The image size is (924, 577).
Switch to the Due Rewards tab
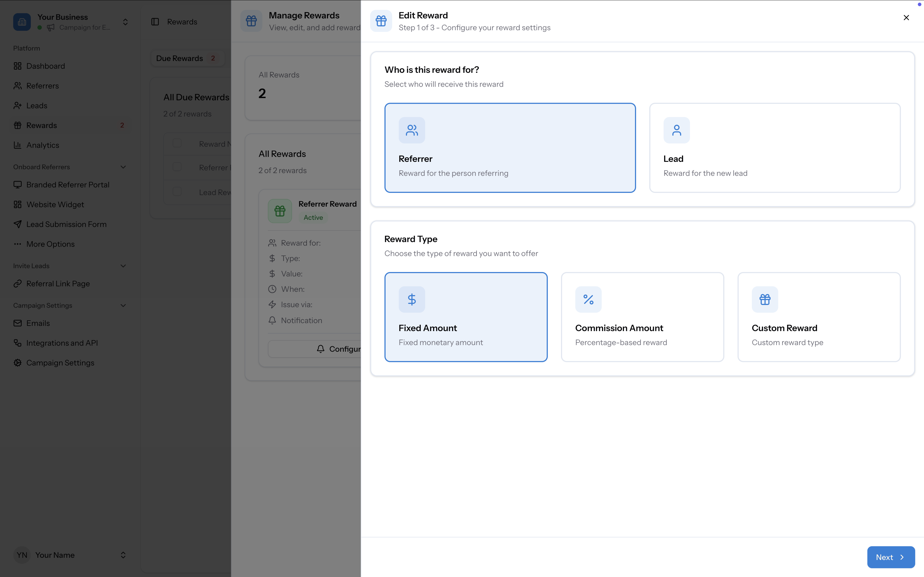187,58
